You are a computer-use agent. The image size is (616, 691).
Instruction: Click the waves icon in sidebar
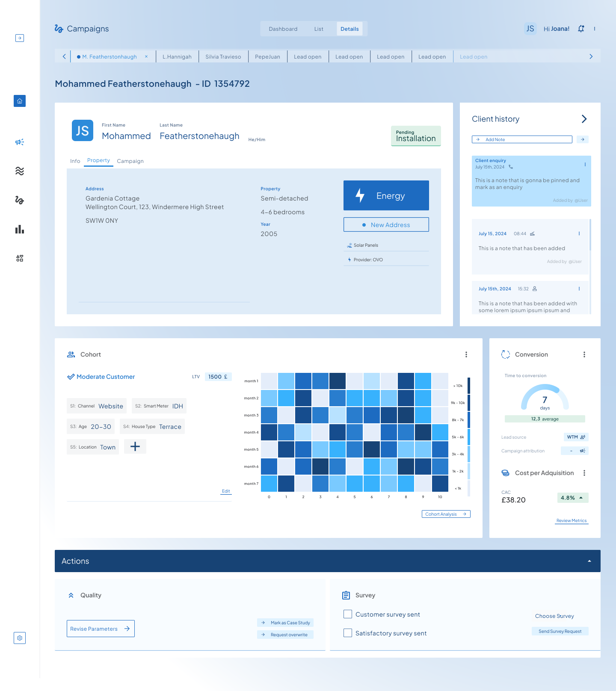click(x=20, y=171)
